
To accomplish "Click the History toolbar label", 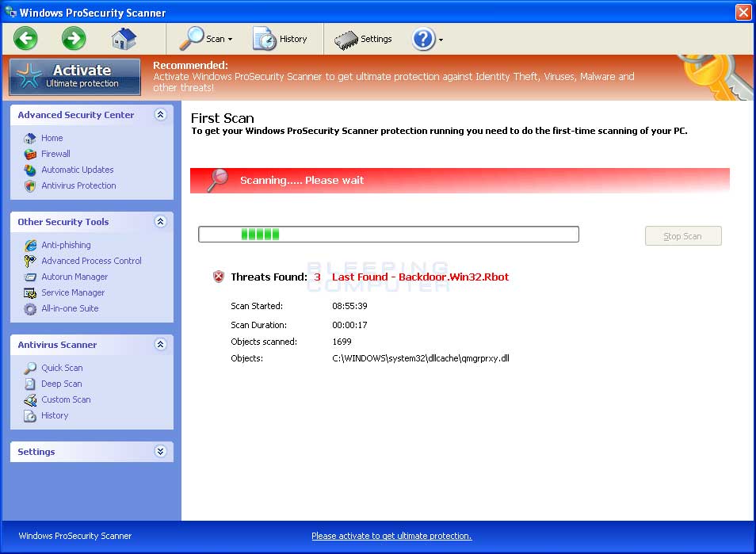I will point(293,39).
